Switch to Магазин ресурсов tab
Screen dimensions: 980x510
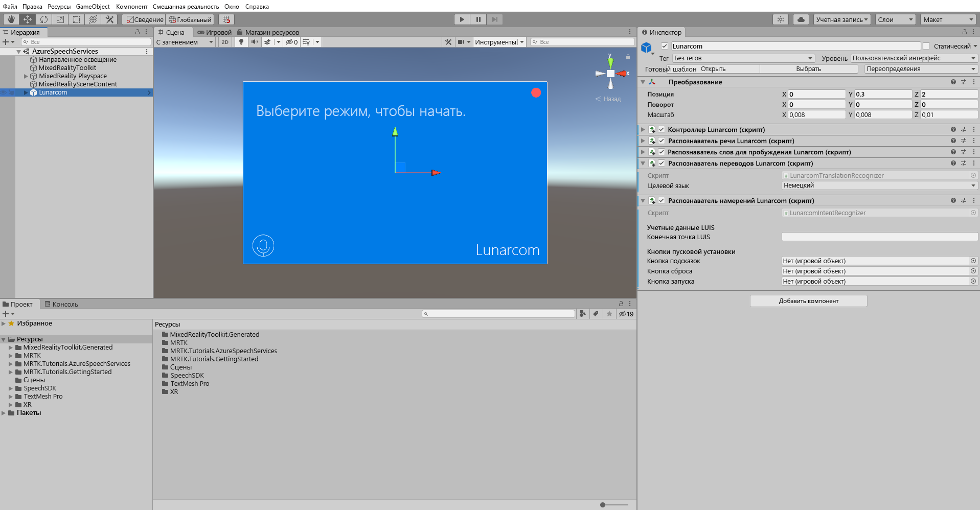pos(268,32)
